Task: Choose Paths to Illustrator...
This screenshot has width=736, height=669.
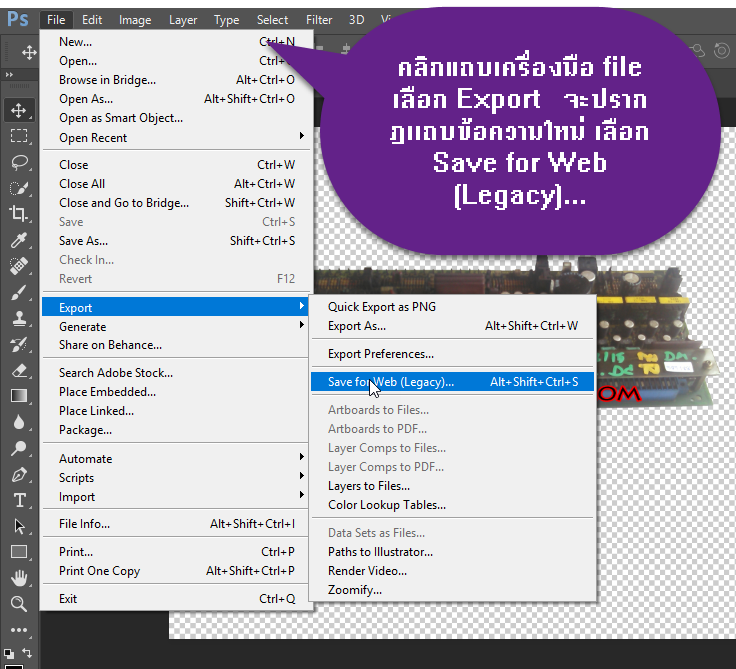Action: (452, 552)
